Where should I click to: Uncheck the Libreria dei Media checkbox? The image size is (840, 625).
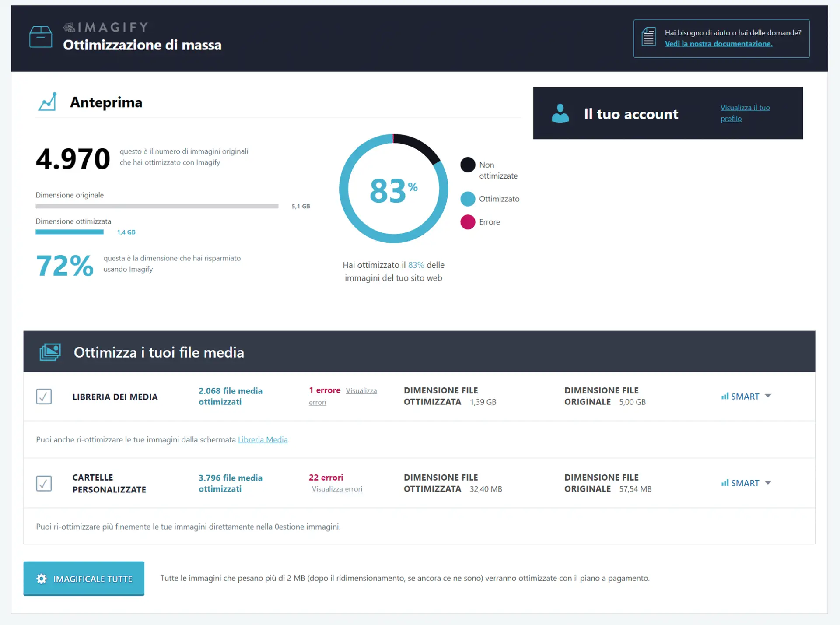[x=44, y=397]
